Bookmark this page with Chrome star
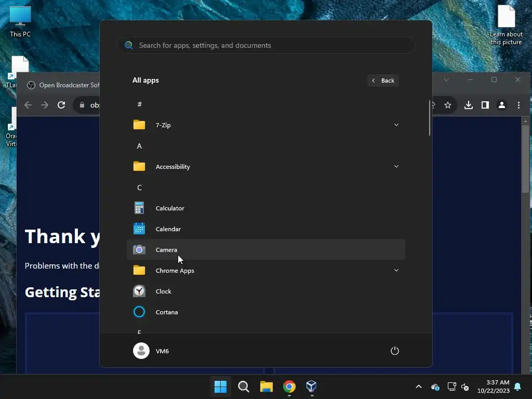The image size is (532, 399). coord(448,105)
